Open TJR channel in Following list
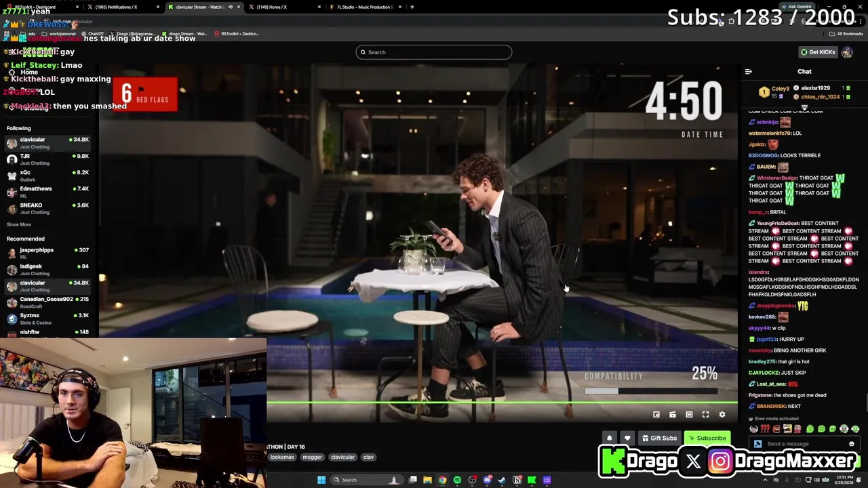The height and width of the screenshot is (488, 868). pyautogui.click(x=47, y=159)
